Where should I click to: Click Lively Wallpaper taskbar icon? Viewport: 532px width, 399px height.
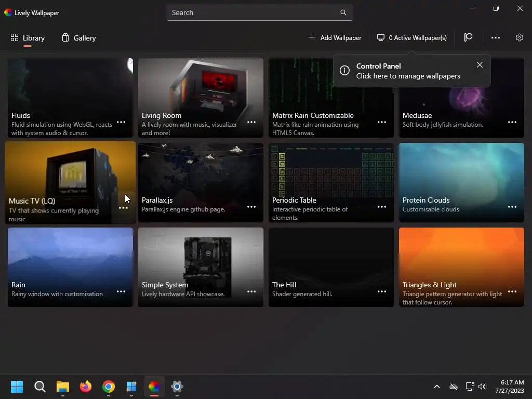[154, 387]
